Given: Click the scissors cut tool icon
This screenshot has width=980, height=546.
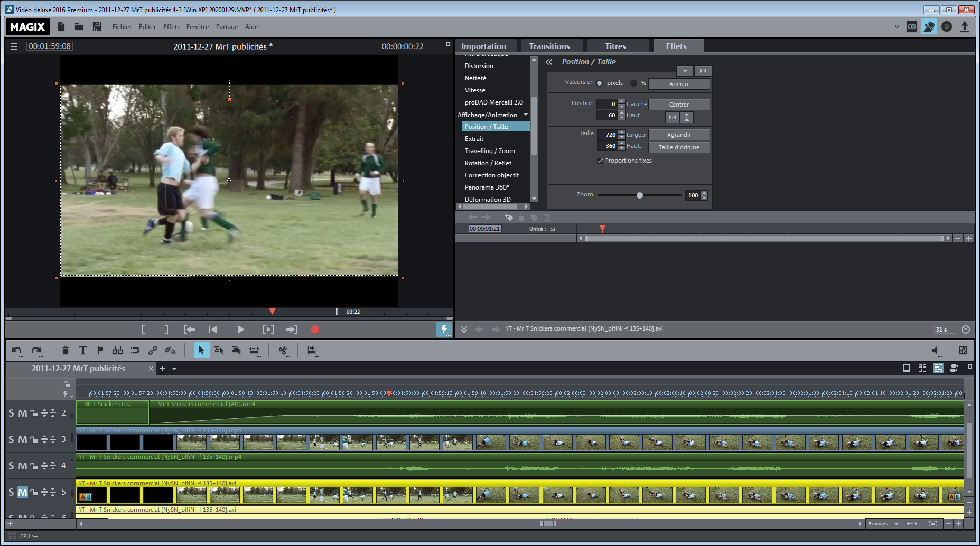Looking at the screenshot, I should coord(283,351).
